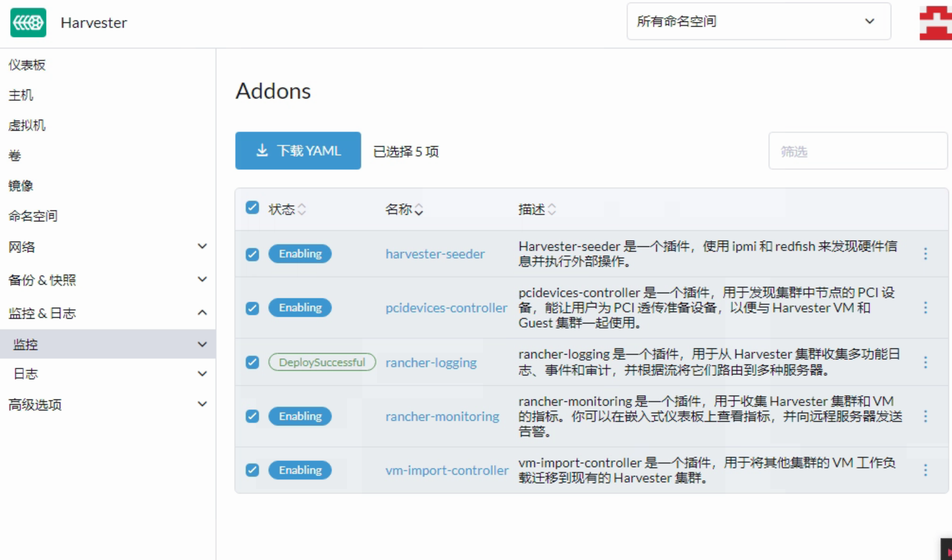Open the 所有命名空间 namespace dropdown
The image size is (952, 560).
[759, 21]
